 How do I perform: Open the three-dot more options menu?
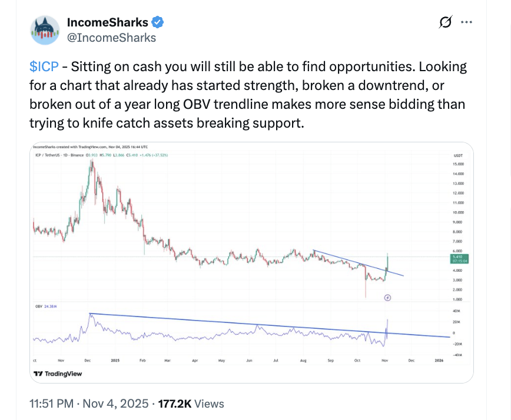(466, 23)
